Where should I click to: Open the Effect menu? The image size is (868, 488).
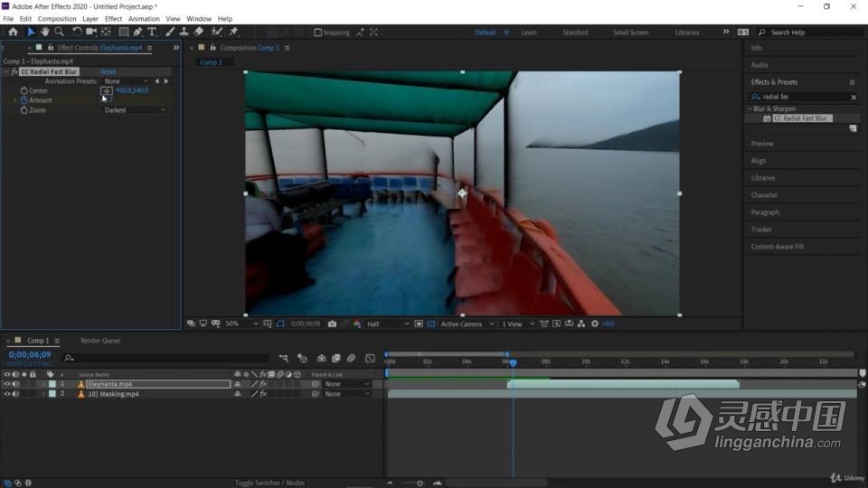tap(114, 19)
